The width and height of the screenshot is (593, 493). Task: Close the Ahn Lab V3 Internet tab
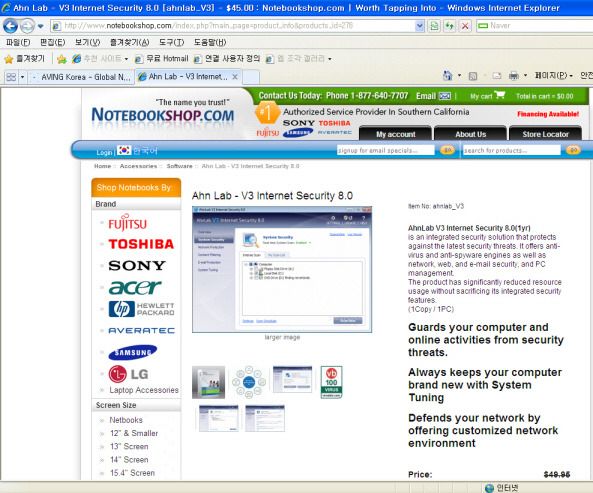(235, 77)
